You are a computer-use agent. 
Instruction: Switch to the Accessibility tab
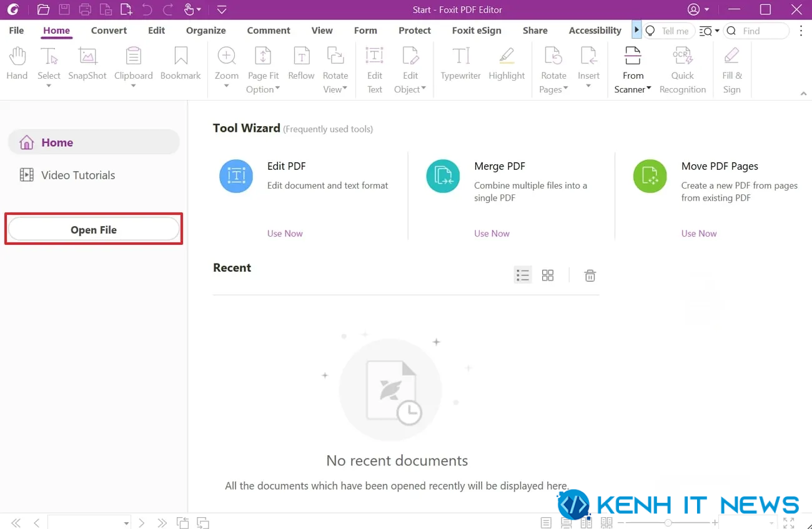tap(595, 31)
